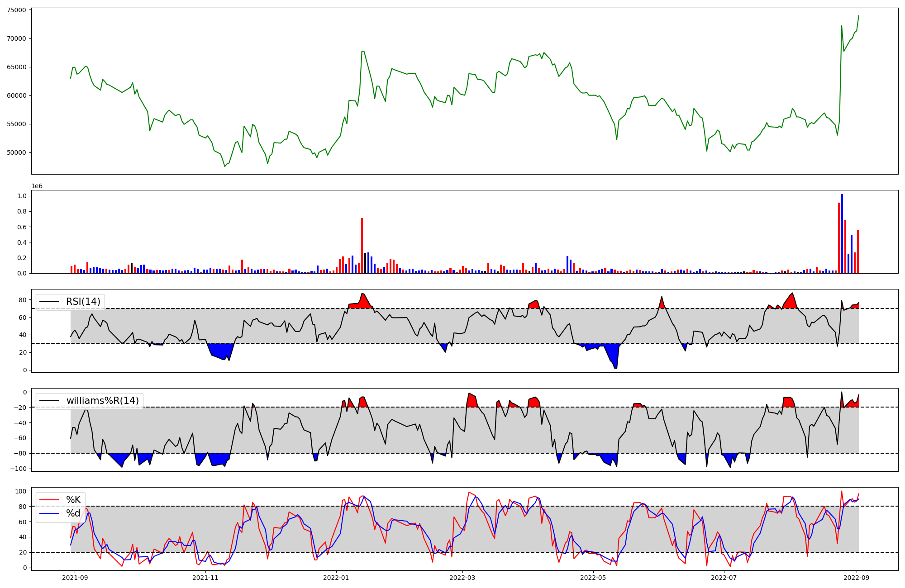Click the 2021-11 x-axis date label
The height and width of the screenshot is (588, 905).
point(205,578)
